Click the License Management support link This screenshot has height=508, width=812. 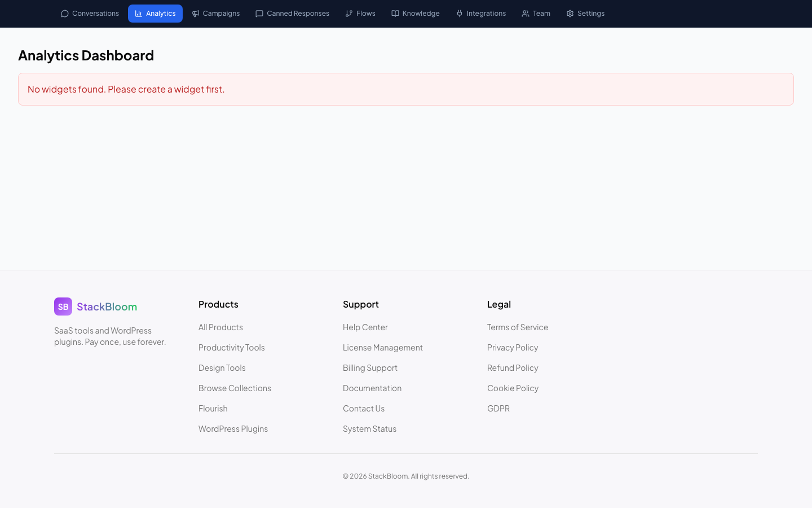coord(383,347)
